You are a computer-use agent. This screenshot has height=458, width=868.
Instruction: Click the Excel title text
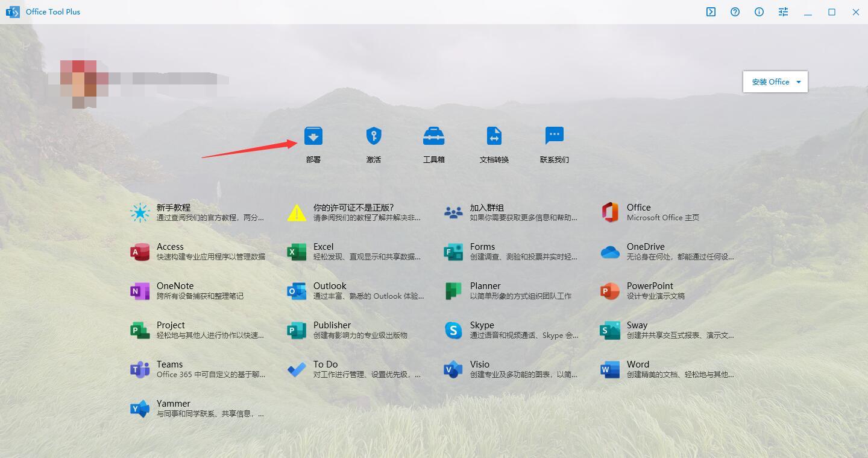click(324, 247)
